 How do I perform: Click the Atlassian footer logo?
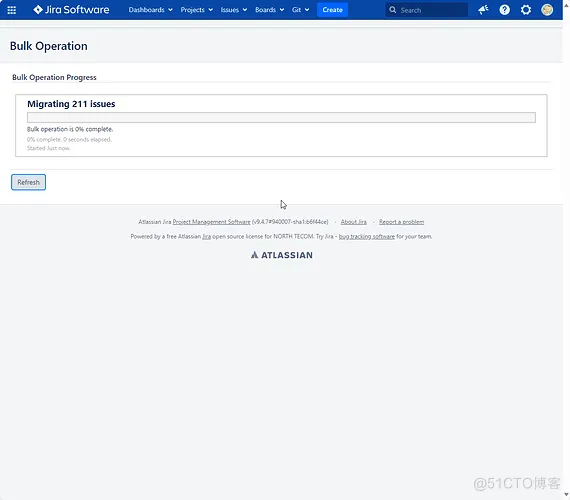tap(281, 255)
